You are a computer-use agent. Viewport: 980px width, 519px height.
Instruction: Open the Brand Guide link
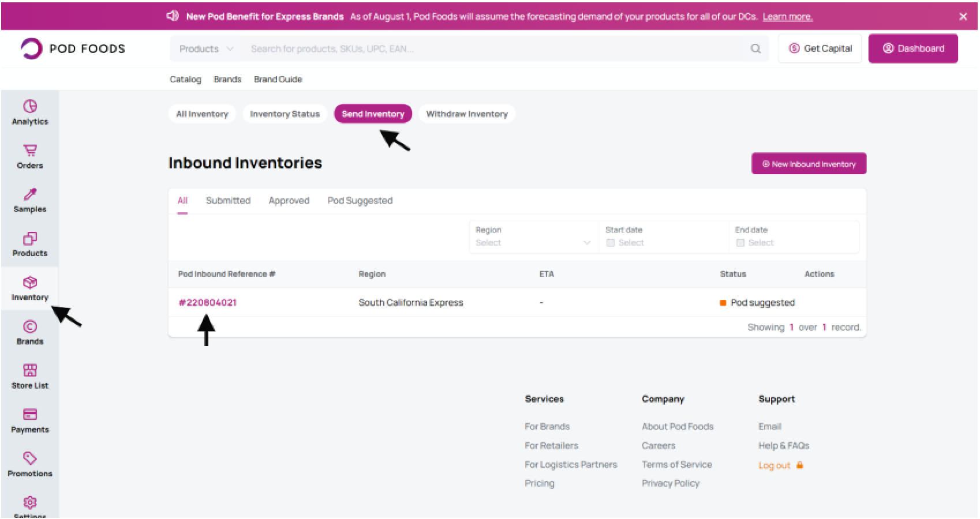tap(278, 80)
